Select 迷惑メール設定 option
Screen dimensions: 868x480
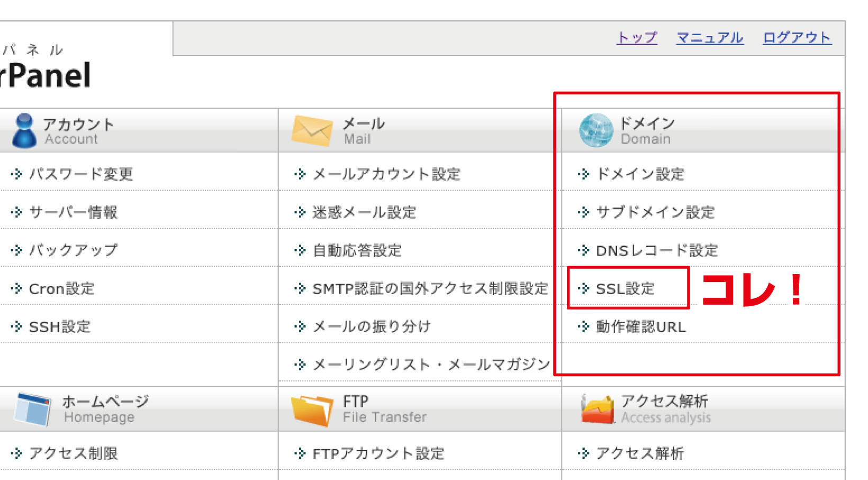click(364, 212)
